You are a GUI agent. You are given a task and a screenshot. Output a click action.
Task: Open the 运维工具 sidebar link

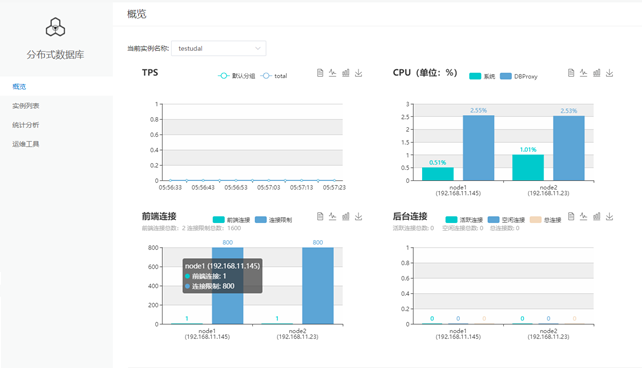[25, 144]
